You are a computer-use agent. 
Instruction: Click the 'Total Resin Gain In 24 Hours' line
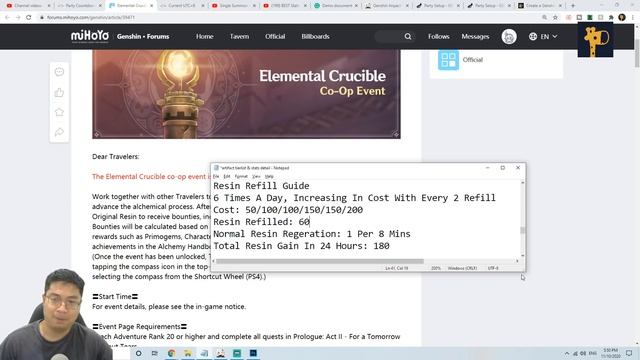301,246
